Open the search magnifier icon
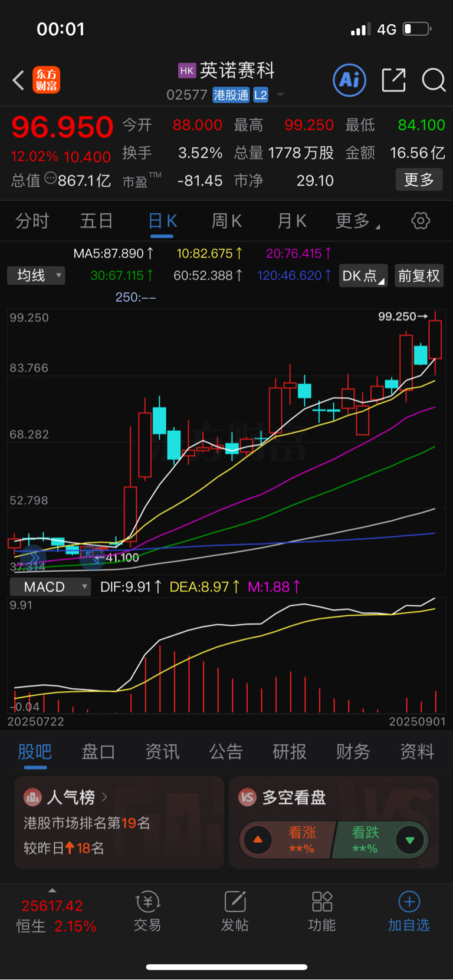Screen dimensions: 453x980 coord(434,80)
